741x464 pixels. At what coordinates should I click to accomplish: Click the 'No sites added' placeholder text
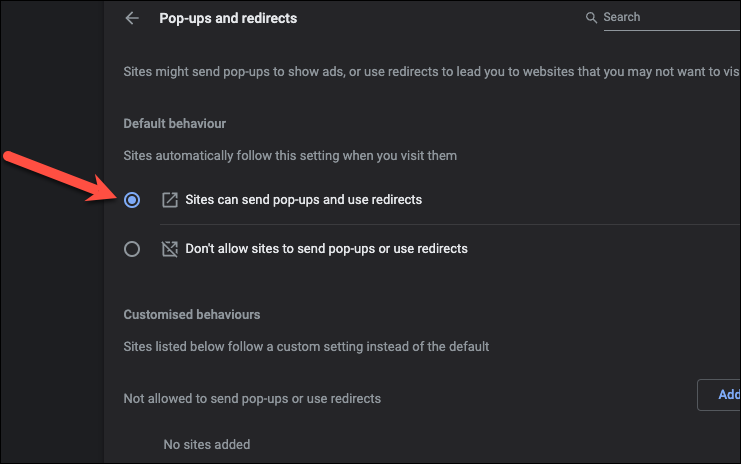point(207,444)
